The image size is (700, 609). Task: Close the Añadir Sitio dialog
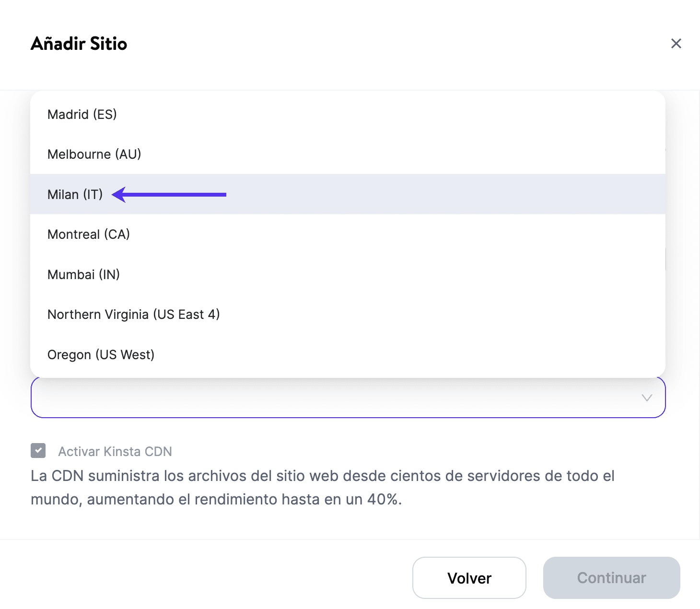coord(676,44)
